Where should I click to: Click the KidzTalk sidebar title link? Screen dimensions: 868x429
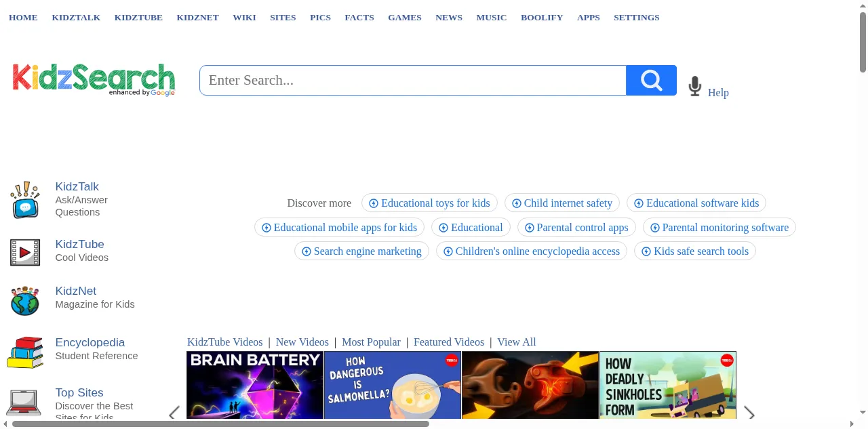77,187
